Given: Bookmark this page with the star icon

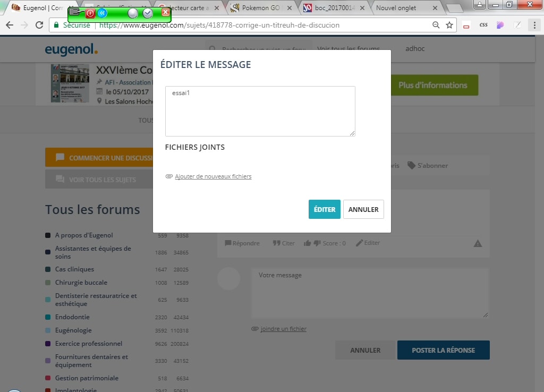Looking at the screenshot, I should pos(449,25).
